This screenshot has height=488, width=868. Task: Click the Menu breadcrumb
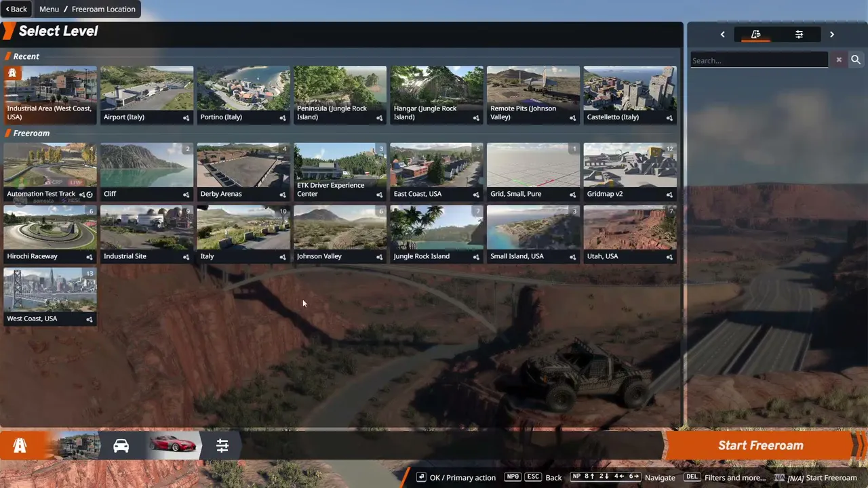tap(49, 9)
